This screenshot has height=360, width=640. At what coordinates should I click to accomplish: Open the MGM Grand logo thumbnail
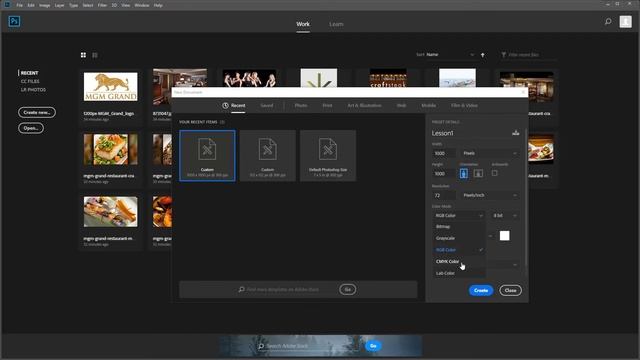[111, 87]
